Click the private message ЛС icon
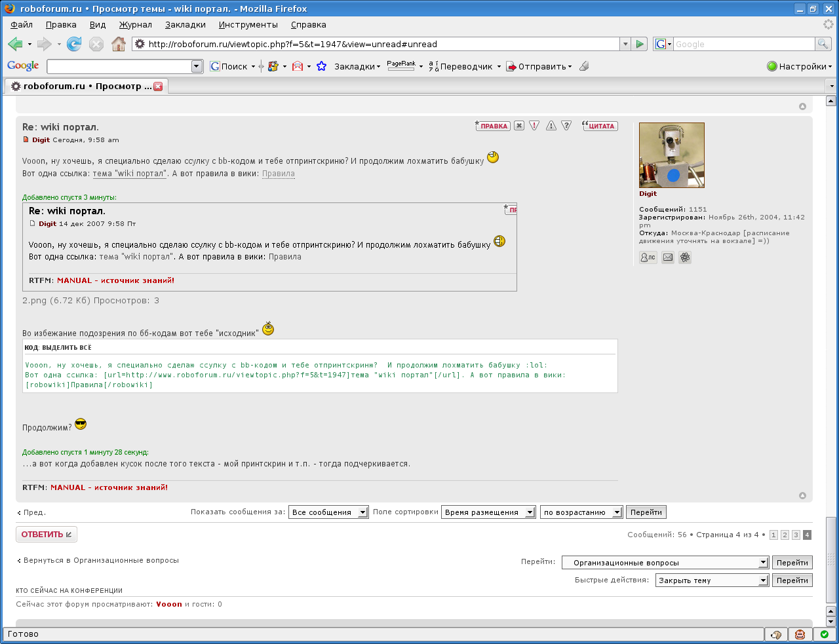 pyautogui.click(x=648, y=257)
